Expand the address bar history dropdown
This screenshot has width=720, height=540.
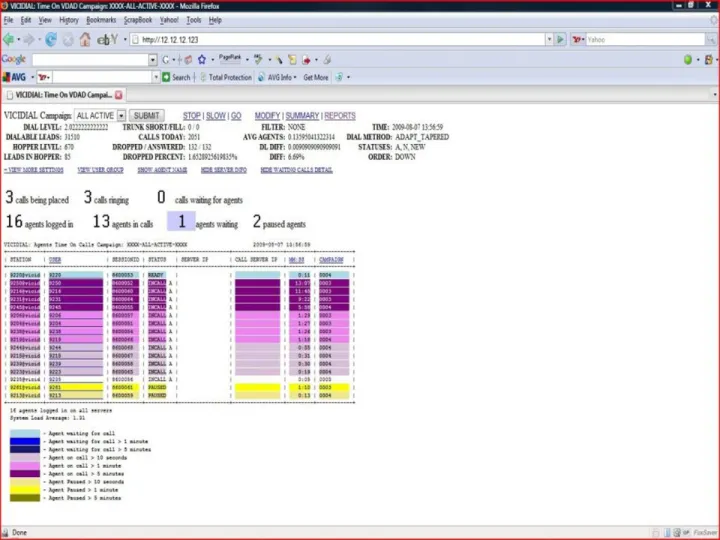point(549,39)
